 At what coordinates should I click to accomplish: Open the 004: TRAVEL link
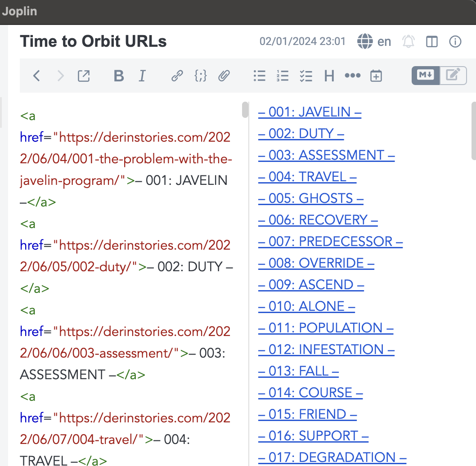pyautogui.click(x=307, y=177)
